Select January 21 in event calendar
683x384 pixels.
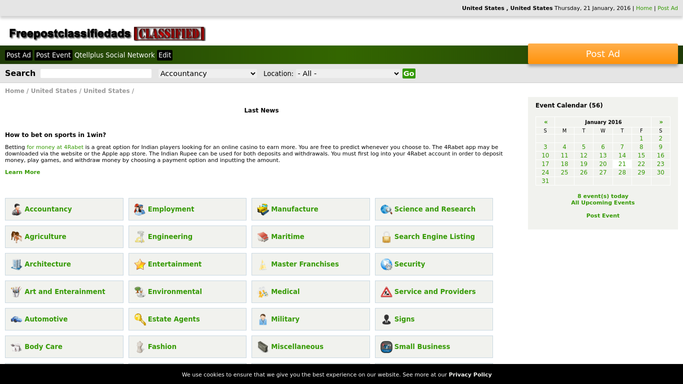pos(622,164)
